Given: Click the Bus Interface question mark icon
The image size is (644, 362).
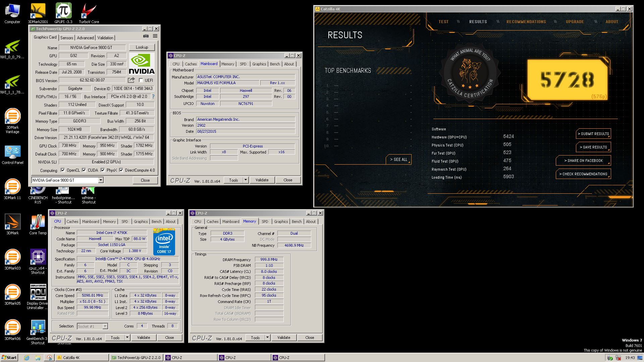Looking at the screenshot, I should click(x=153, y=97).
